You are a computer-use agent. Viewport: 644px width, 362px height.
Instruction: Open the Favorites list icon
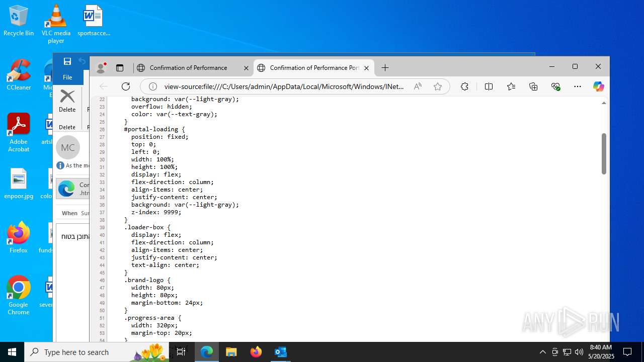pyautogui.click(x=511, y=86)
